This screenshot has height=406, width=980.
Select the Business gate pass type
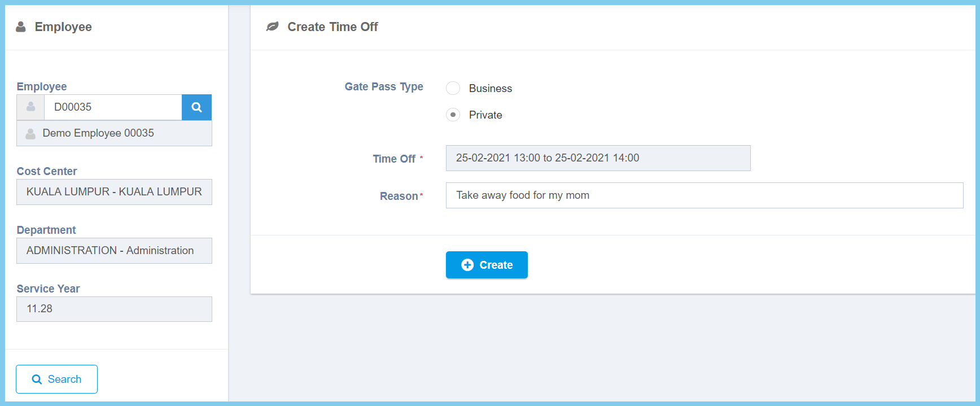pos(453,88)
